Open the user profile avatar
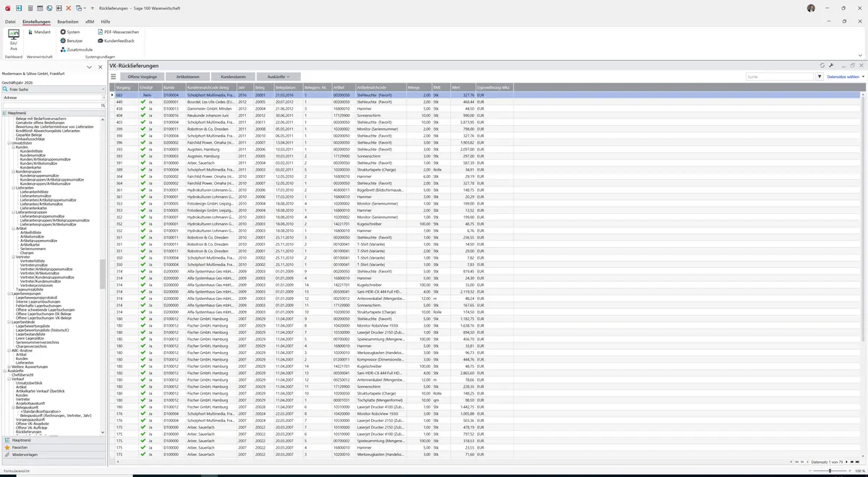The height and width of the screenshot is (477, 868). tap(811, 8)
